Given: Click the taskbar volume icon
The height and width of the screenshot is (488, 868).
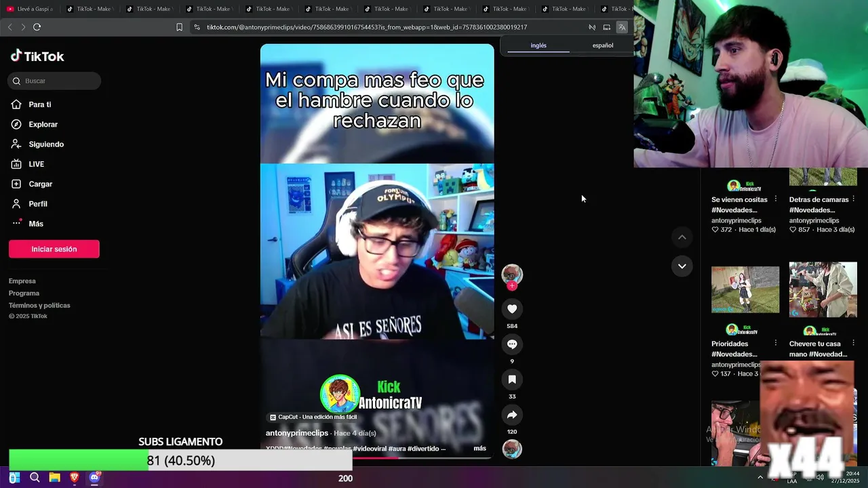Looking at the screenshot, I should (821, 477).
